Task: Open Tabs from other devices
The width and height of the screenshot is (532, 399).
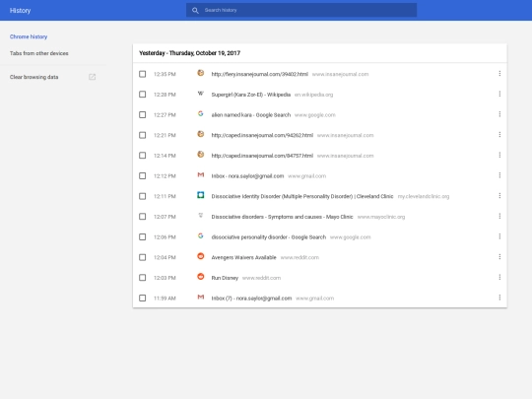Action: click(39, 53)
